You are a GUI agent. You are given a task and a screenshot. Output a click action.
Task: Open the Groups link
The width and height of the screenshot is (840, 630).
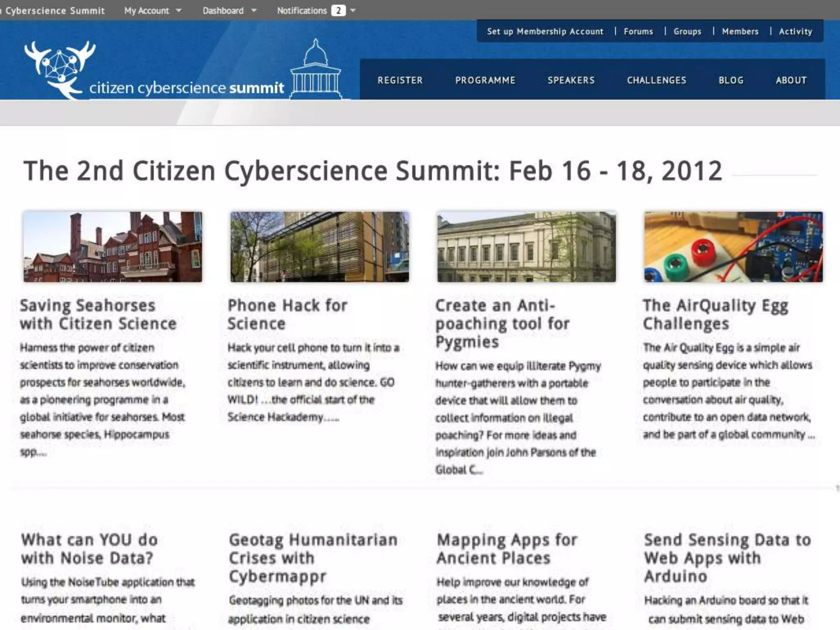(687, 32)
